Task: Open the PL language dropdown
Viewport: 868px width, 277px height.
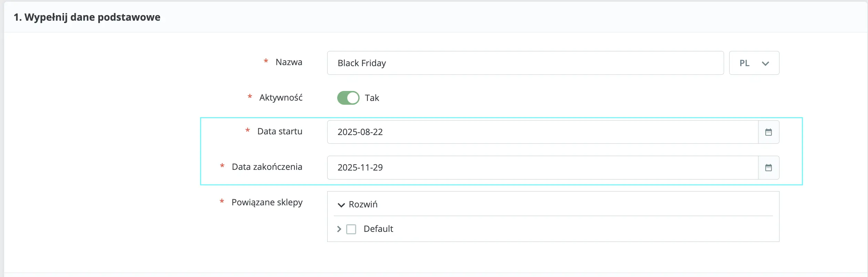Action: pos(754,63)
